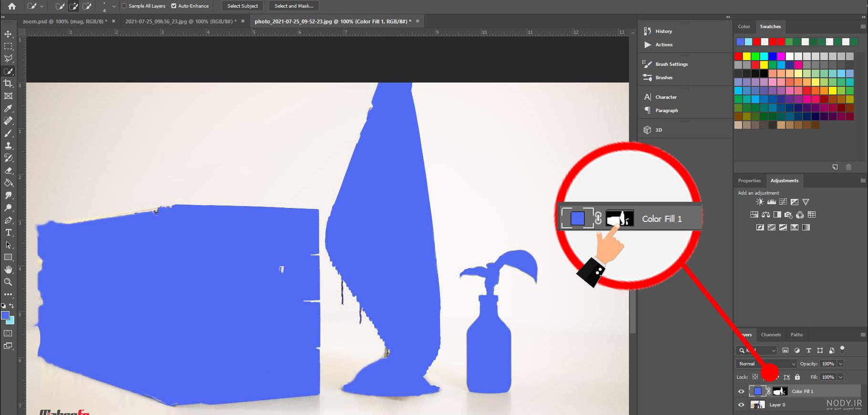The image size is (868, 415).
Task: Switch to the Channels tab
Action: coord(771,334)
